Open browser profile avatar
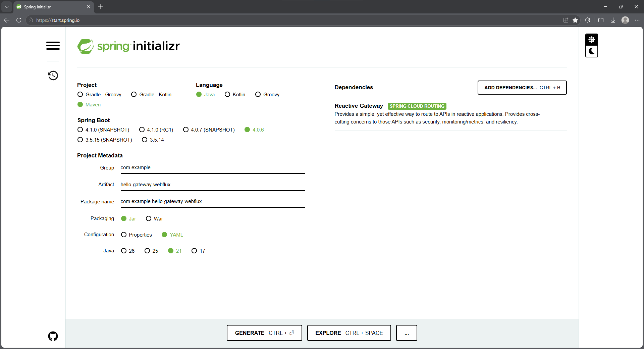Screen dimensions: 644x349 (625, 20)
